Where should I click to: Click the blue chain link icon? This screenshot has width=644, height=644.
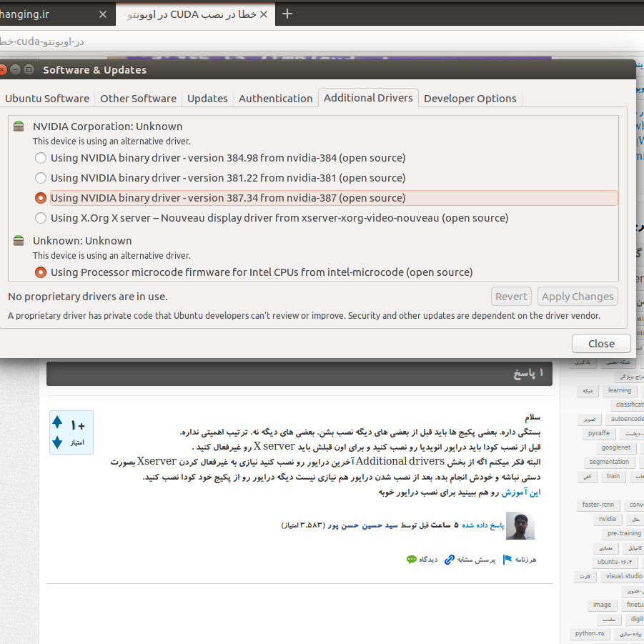tap(450, 560)
